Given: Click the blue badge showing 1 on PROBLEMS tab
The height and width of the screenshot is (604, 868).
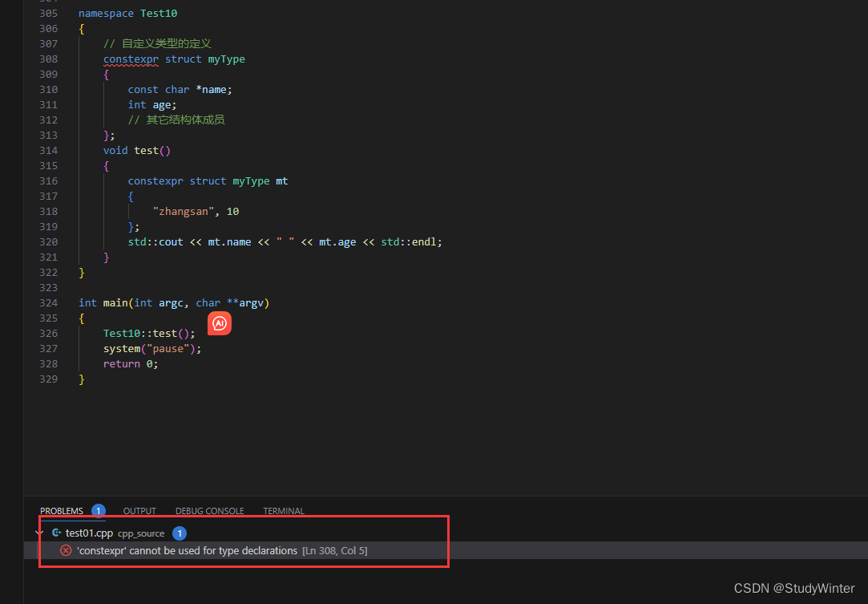Looking at the screenshot, I should (98, 510).
